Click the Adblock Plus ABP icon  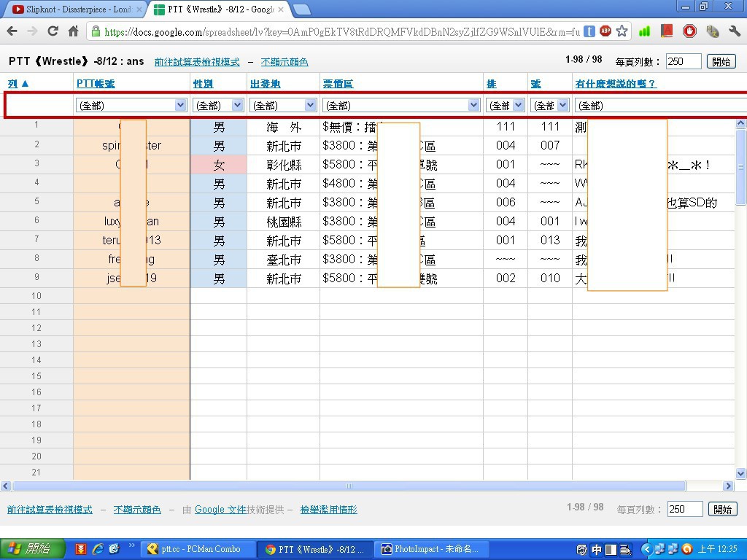pos(605,31)
